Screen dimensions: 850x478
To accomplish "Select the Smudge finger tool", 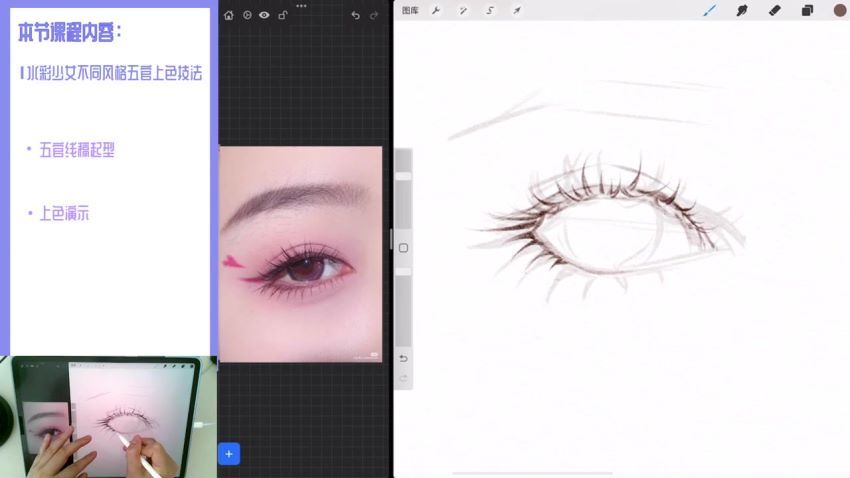I will coord(742,10).
